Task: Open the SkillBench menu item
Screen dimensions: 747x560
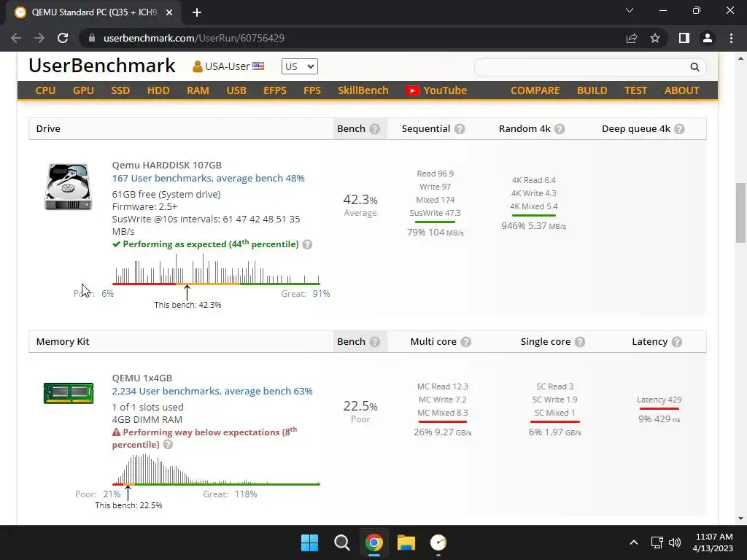Action: coord(363,90)
